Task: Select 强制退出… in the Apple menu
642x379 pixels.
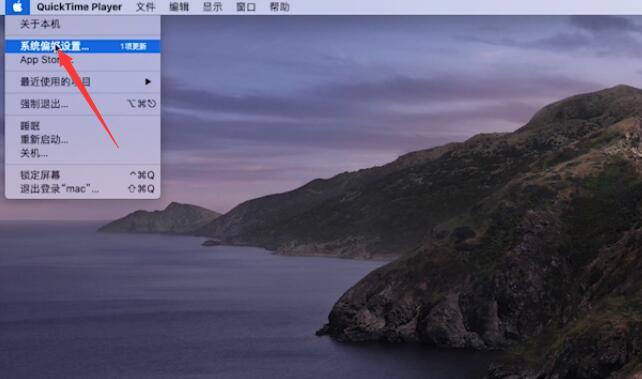Action: (82, 104)
